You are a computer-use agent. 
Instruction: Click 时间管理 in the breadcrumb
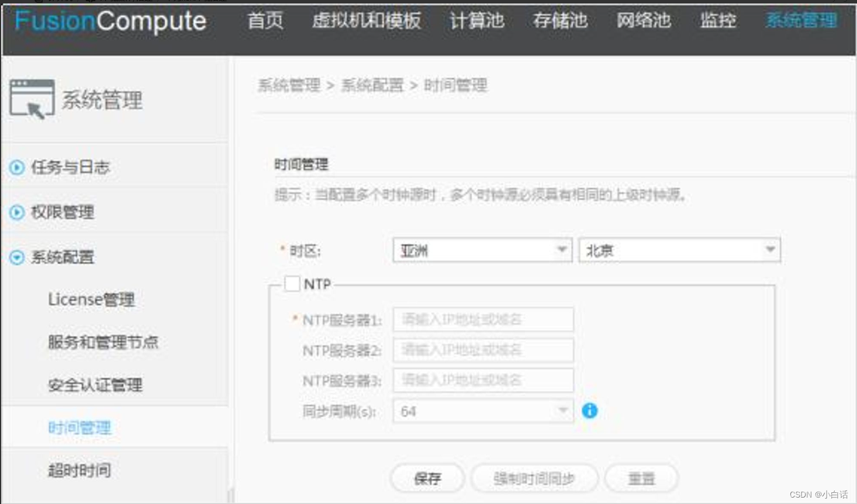click(455, 85)
